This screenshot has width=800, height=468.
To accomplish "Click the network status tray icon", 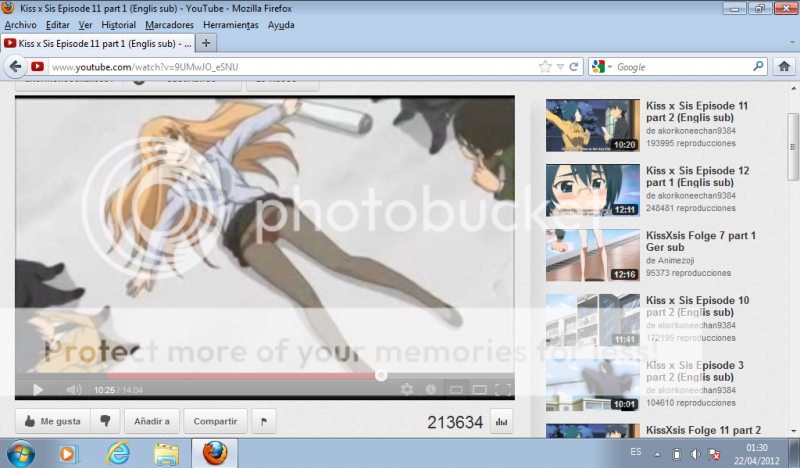I will point(714,454).
